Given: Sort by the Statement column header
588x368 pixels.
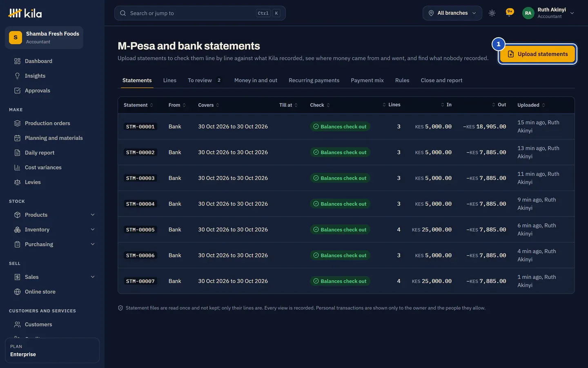Looking at the screenshot, I should pyautogui.click(x=138, y=105).
